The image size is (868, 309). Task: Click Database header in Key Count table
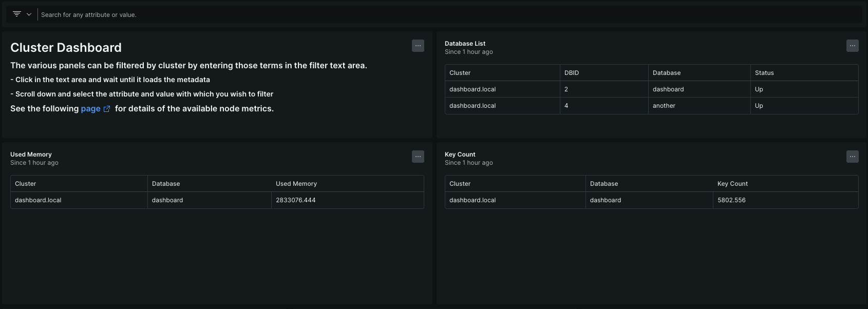604,184
